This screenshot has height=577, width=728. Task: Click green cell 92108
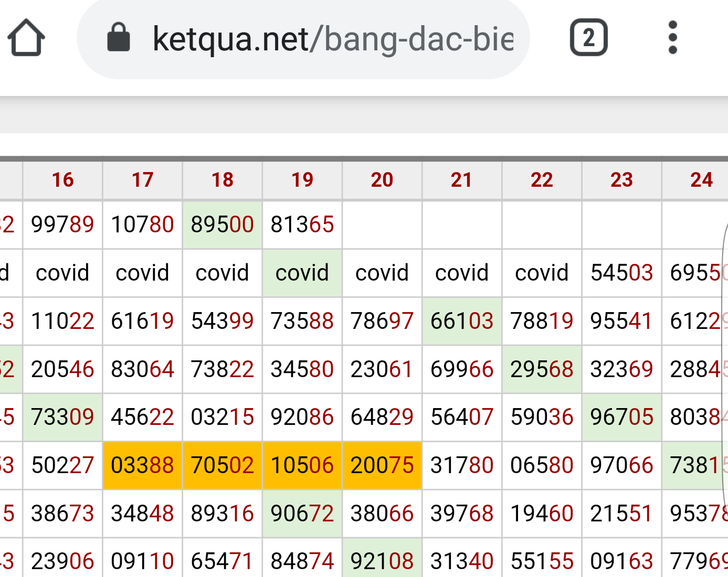tap(382, 560)
